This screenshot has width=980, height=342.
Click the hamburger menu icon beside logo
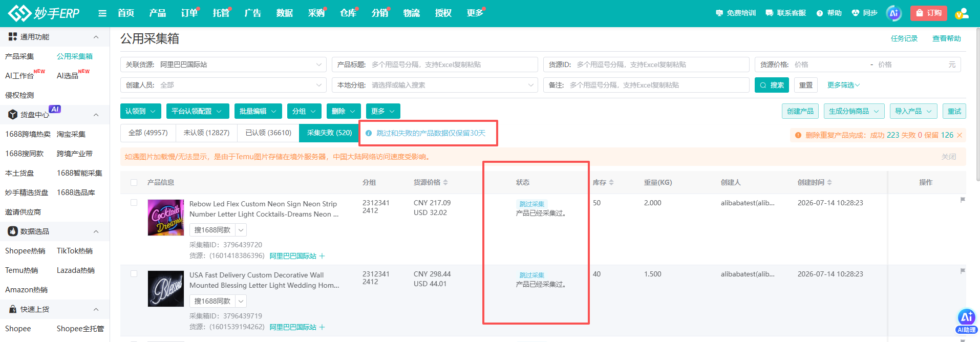pos(102,13)
